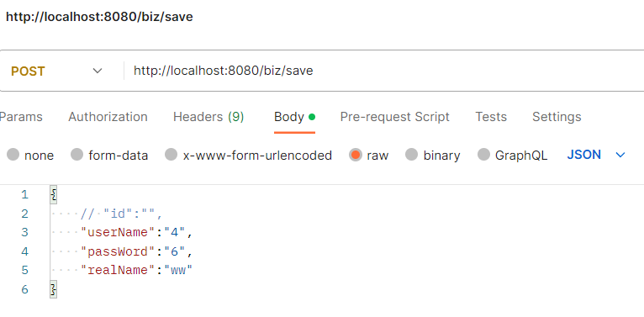Click the chevron next to POST

point(98,71)
